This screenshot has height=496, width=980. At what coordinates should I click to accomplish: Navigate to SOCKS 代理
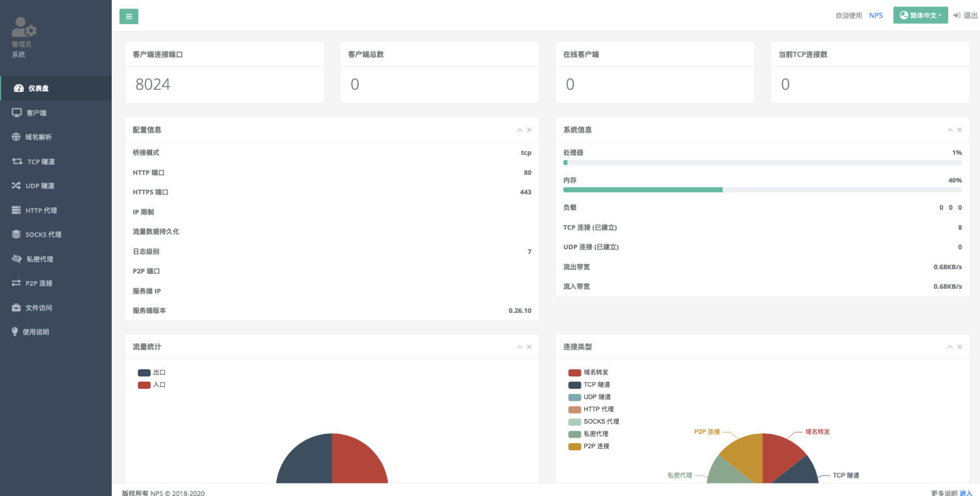tap(56, 235)
